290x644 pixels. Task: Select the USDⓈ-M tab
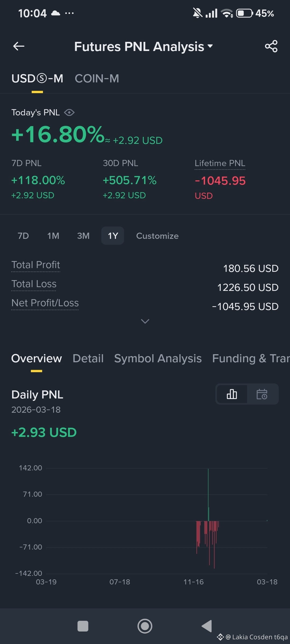37,79
